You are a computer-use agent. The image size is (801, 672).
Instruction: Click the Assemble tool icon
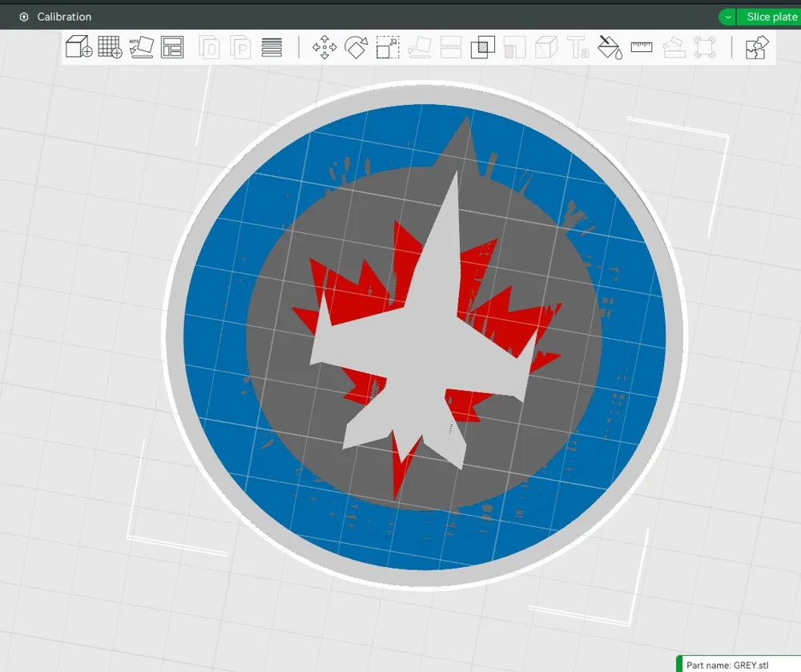click(x=674, y=47)
